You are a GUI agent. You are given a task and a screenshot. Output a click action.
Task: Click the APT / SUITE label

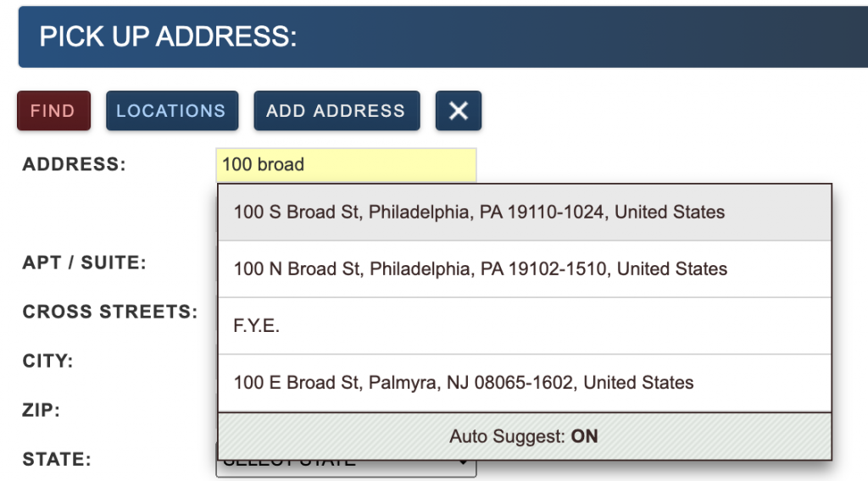pos(84,263)
